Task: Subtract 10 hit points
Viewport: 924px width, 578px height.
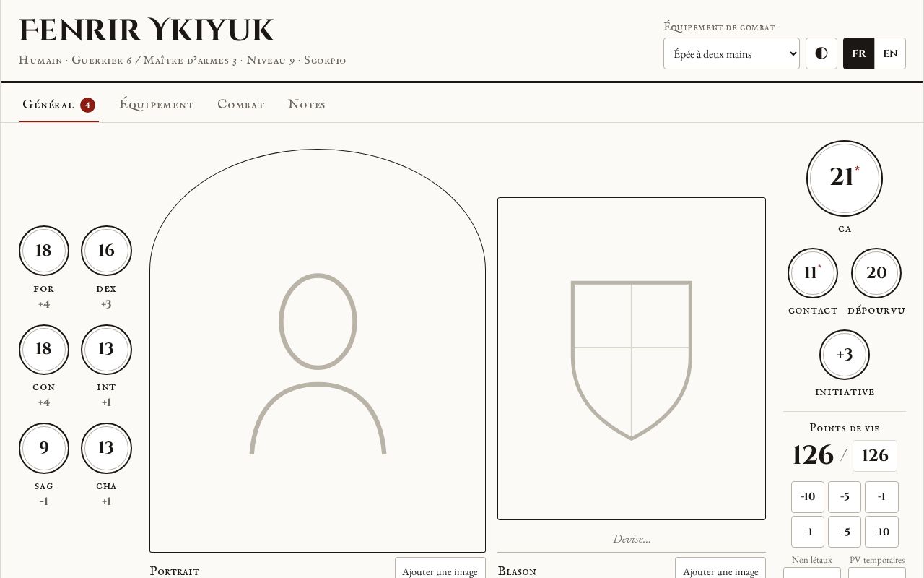Action: coord(808,497)
